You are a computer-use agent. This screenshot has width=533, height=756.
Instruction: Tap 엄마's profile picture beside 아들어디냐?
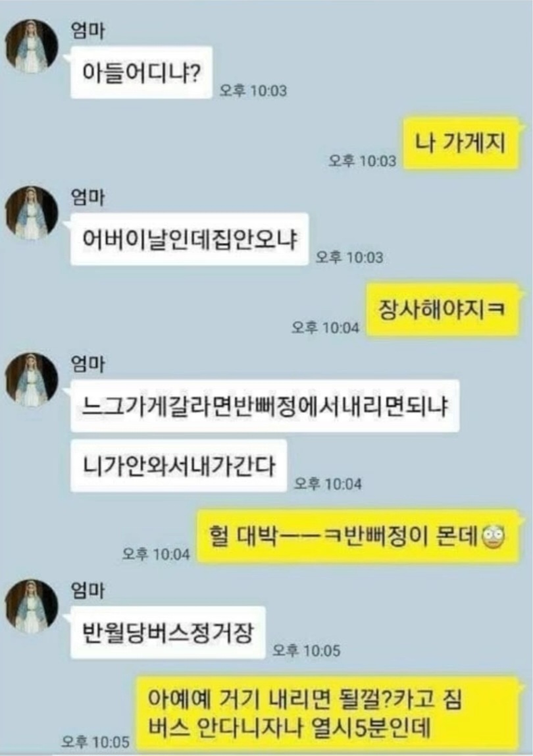point(32,46)
